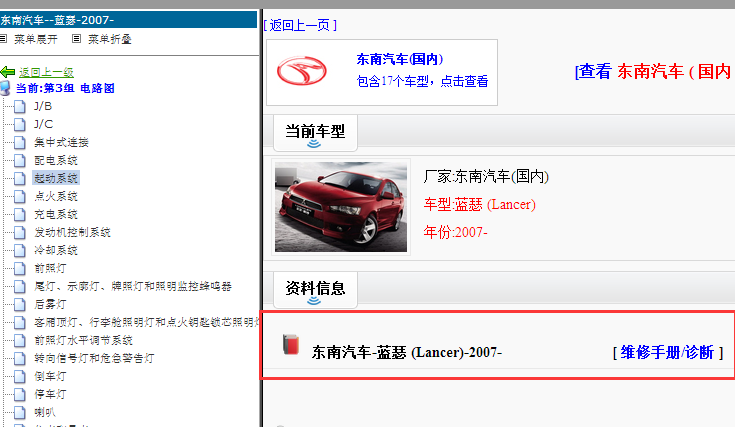This screenshot has height=427, width=735.
Task: Click the red Soueast Motor logo
Action: (x=301, y=71)
